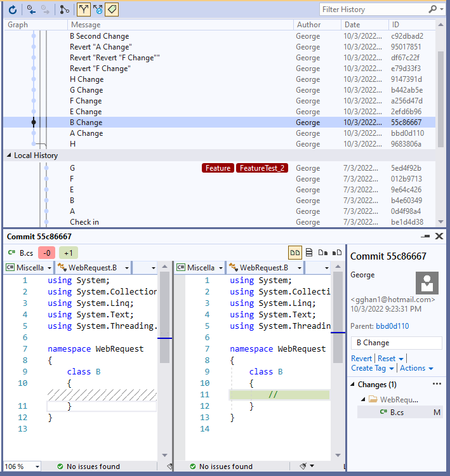
Task: Click the Fetch incoming commits icon
Action: point(30,10)
